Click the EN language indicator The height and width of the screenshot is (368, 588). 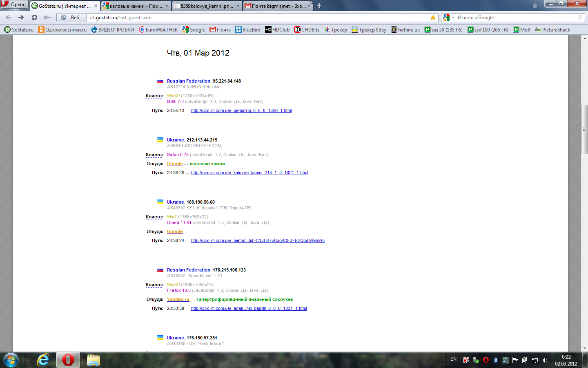coord(453,359)
